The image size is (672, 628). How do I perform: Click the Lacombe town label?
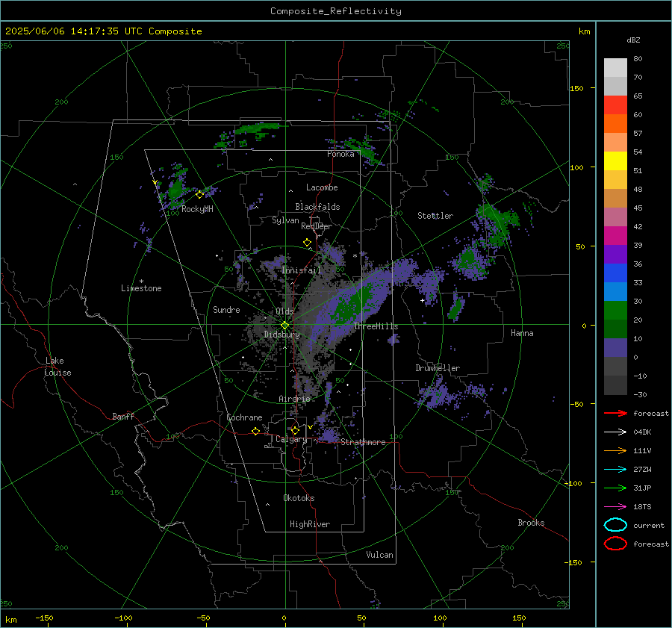click(x=322, y=187)
